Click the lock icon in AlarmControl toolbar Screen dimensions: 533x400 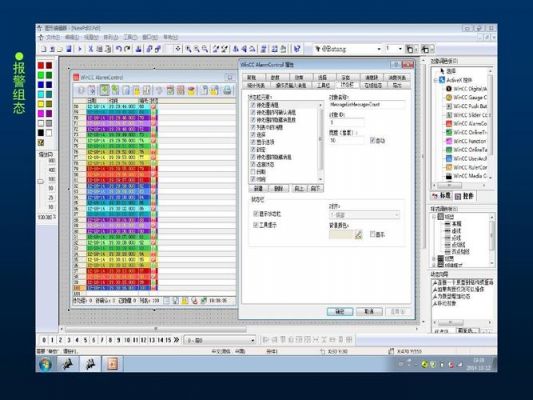136,90
